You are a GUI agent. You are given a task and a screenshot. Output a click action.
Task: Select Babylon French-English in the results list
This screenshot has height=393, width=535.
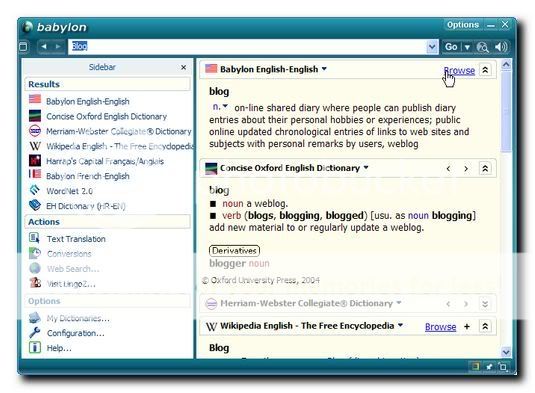pyautogui.click(x=88, y=176)
